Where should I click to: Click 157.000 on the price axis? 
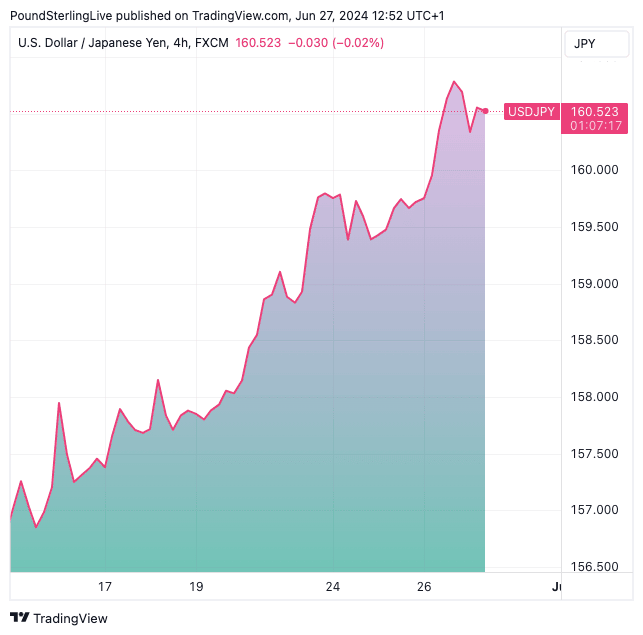pyautogui.click(x=594, y=510)
